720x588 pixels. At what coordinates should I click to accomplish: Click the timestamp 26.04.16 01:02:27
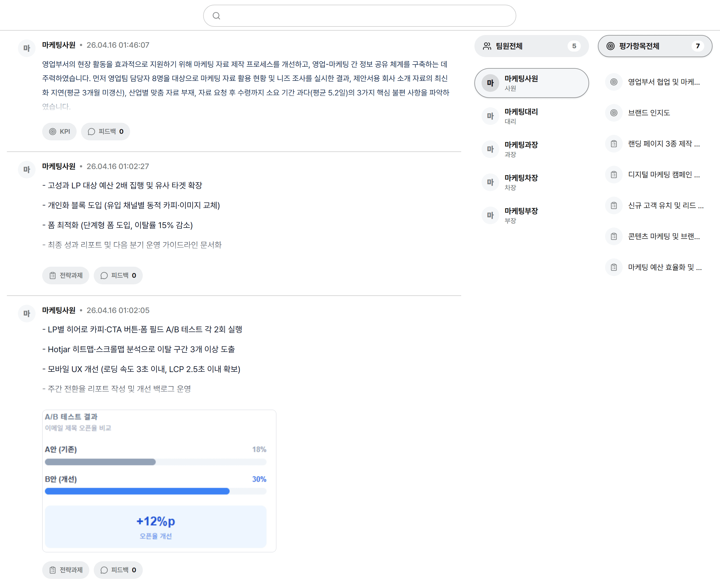pos(118,166)
